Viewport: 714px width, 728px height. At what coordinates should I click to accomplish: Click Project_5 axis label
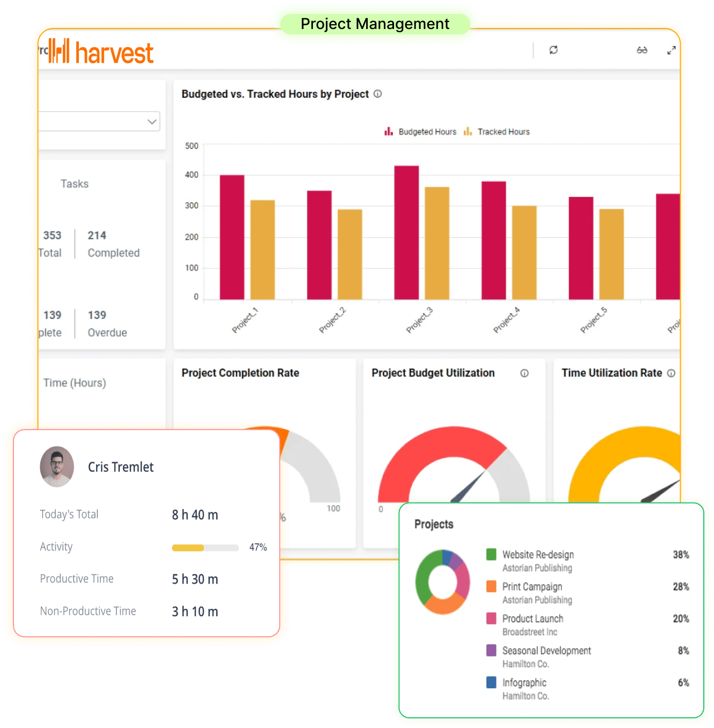[x=594, y=320]
